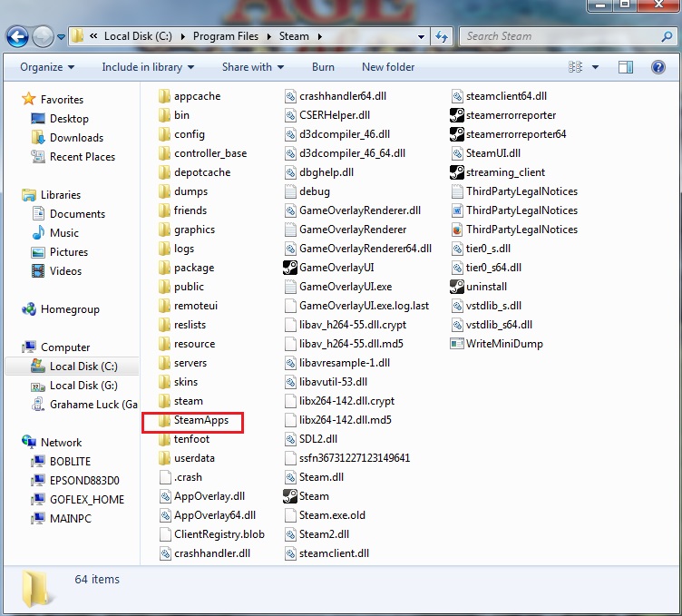The width and height of the screenshot is (682, 616).
Task: Select the streaming_client application icon
Action: tap(457, 172)
